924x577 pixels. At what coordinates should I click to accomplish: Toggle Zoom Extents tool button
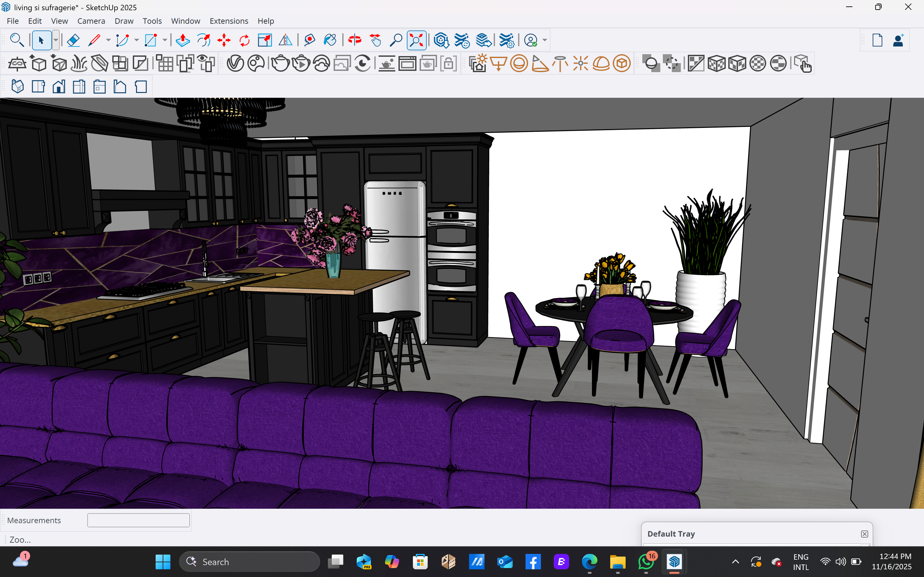(x=416, y=40)
